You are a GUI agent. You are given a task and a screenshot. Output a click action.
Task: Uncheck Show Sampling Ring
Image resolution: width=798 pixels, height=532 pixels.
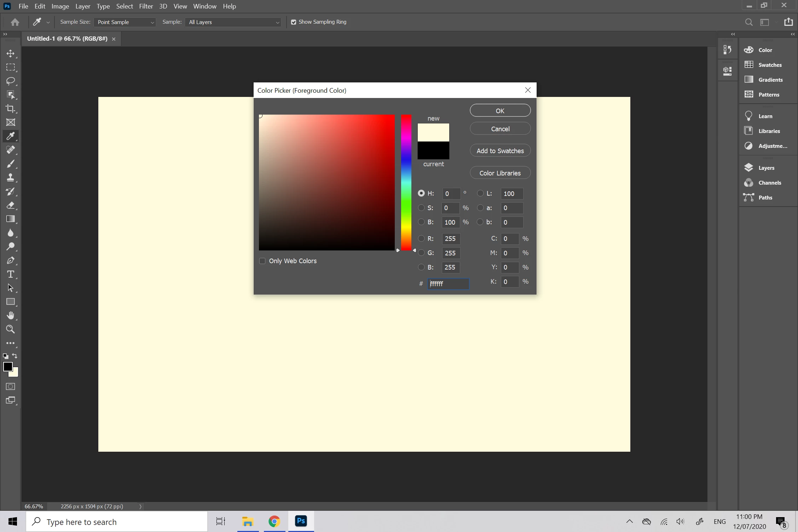294,22
